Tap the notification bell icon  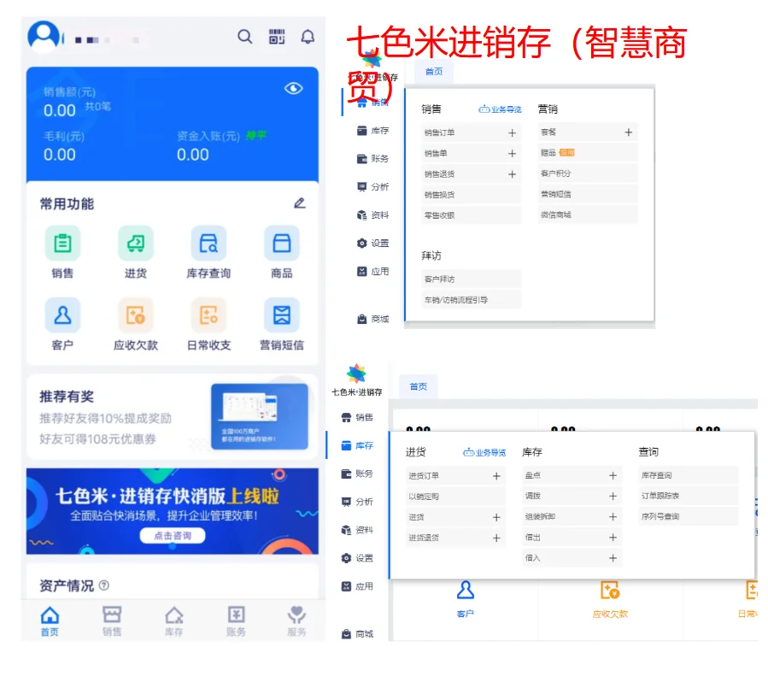click(x=308, y=38)
